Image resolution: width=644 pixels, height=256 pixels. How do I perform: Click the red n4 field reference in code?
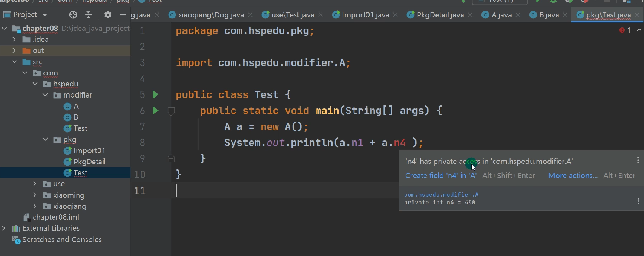point(400,143)
